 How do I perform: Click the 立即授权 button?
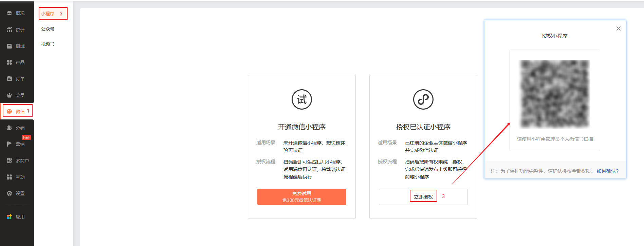pos(423,197)
